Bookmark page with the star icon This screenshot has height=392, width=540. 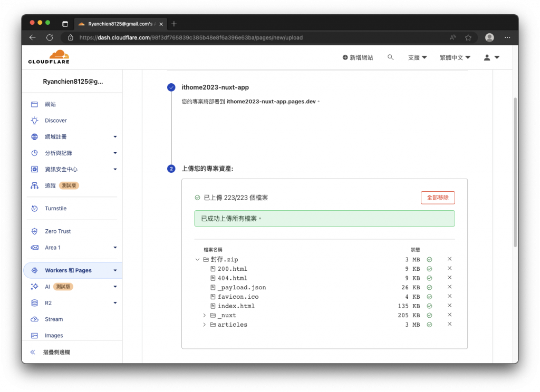pyautogui.click(x=468, y=37)
